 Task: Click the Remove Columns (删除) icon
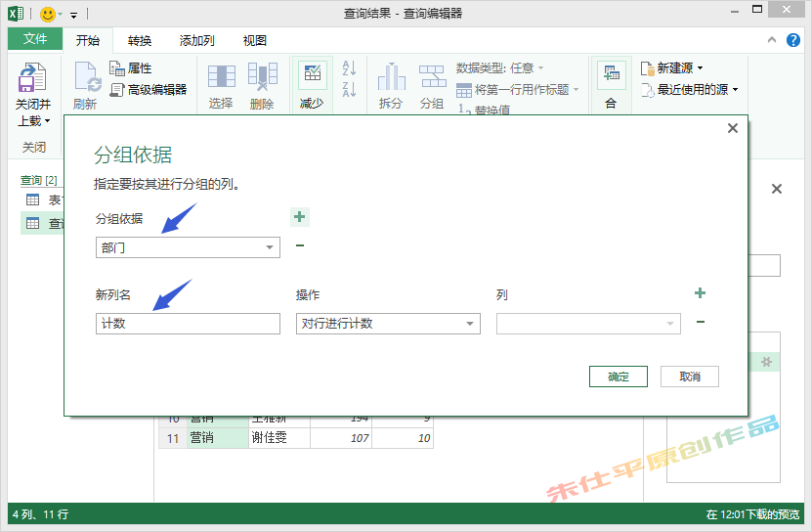[263, 76]
